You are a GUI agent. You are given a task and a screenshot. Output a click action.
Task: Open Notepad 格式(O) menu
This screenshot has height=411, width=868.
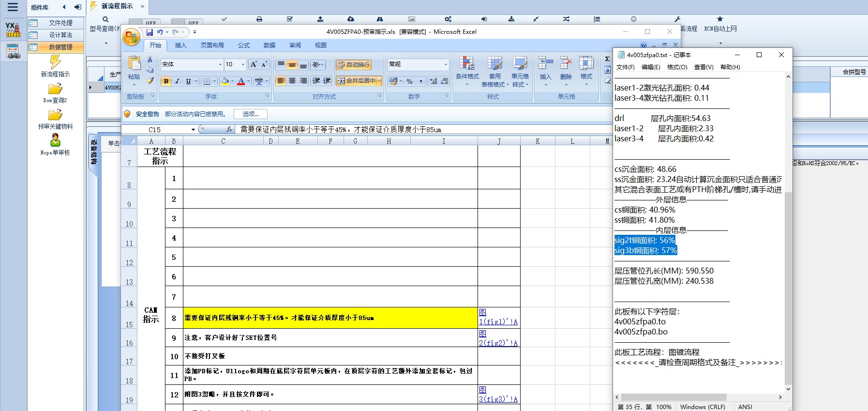click(677, 67)
